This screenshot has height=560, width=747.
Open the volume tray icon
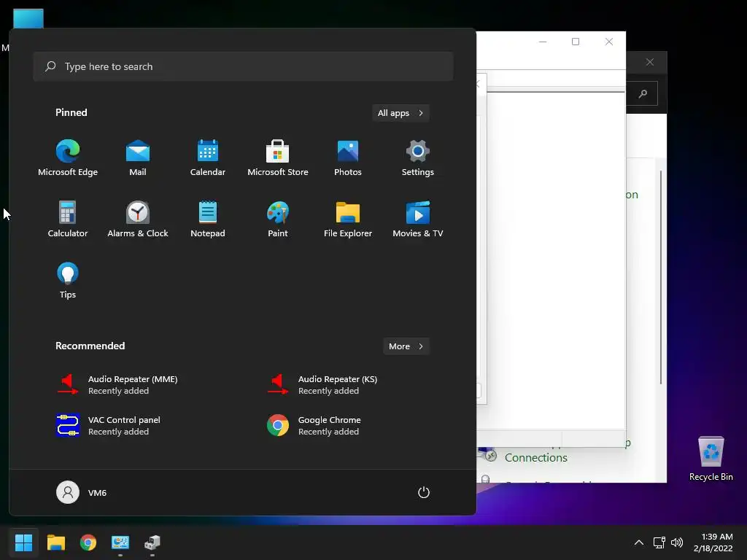[676, 542]
